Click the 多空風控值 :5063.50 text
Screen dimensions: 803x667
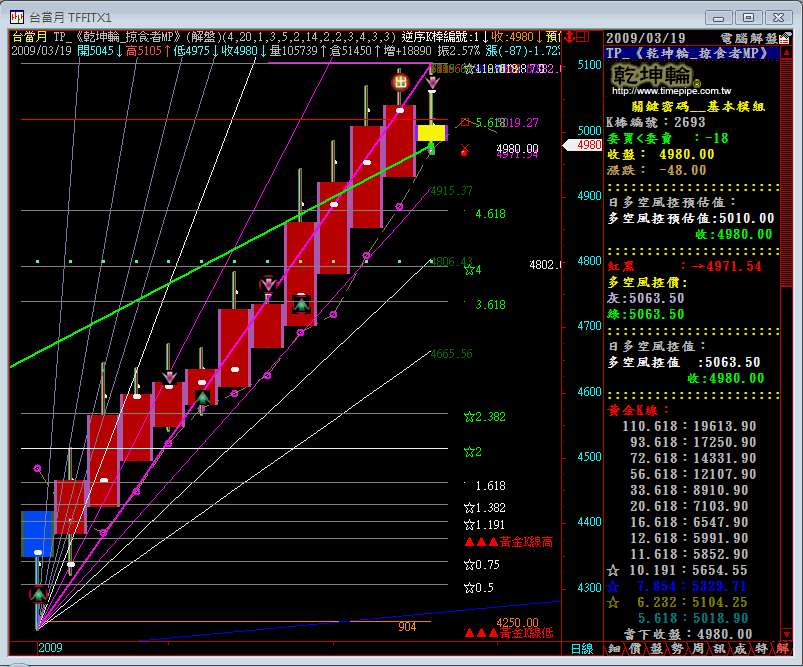[684, 362]
